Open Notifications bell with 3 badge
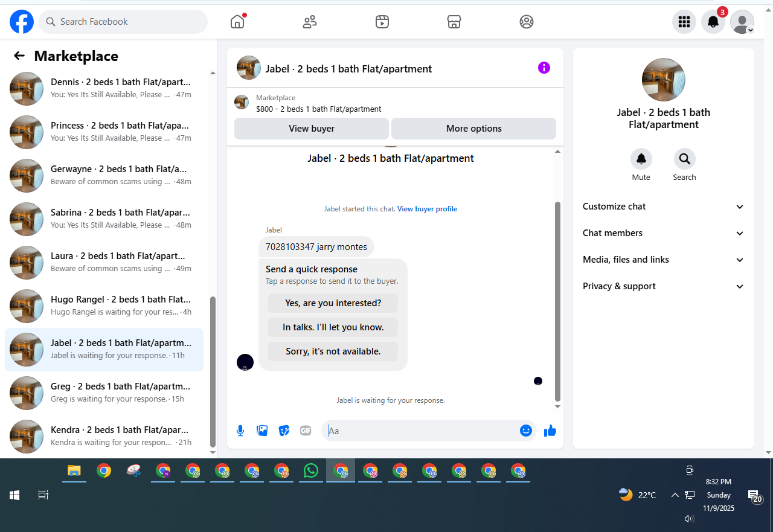The image size is (773, 532). (713, 22)
